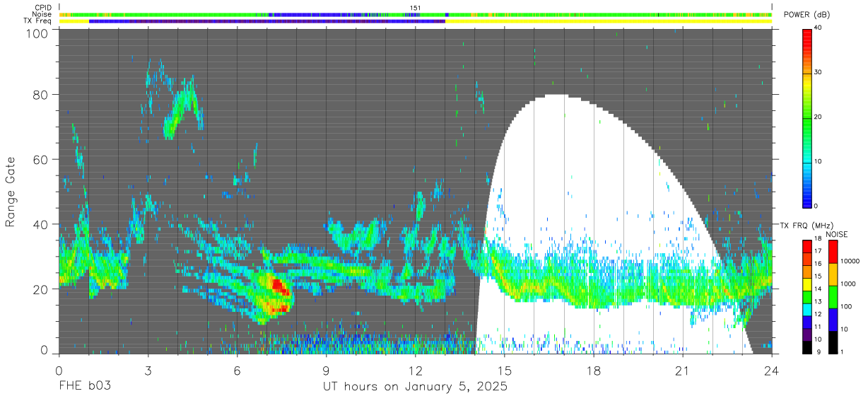The image size is (868, 401).
Task: Click the 18 label on TX FRQ legend
Action: click(x=819, y=239)
